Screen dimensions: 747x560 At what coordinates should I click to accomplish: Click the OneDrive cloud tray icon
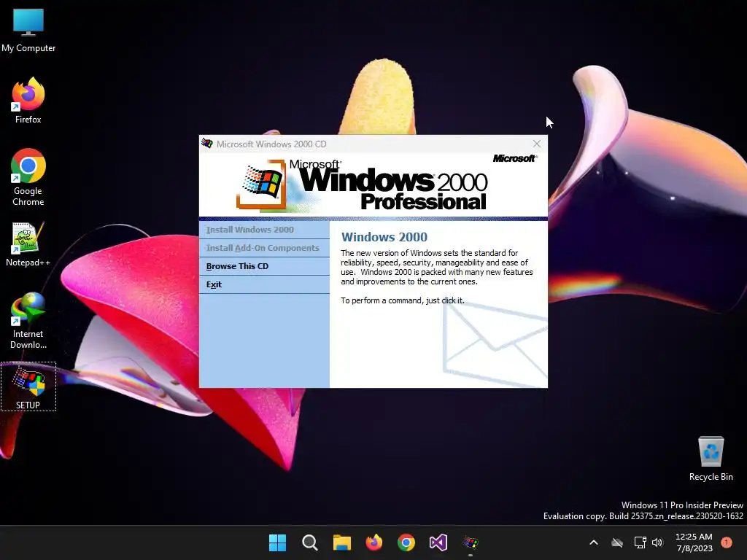(617, 542)
